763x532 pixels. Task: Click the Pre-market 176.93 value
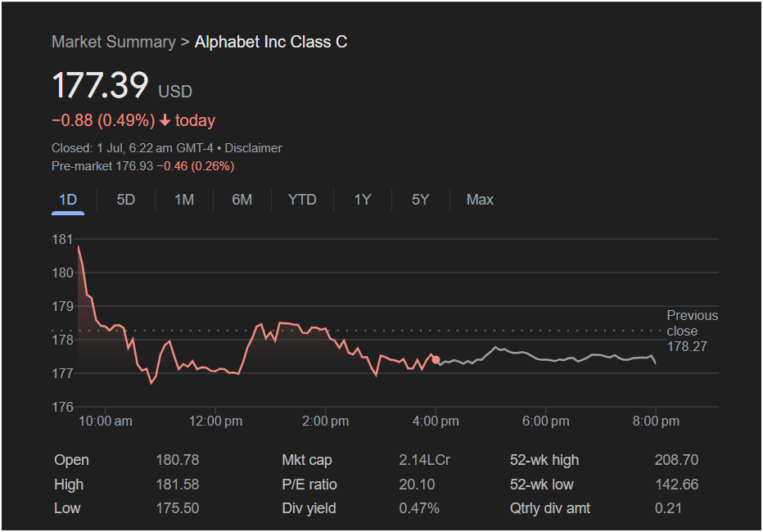(x=102, y=166)
